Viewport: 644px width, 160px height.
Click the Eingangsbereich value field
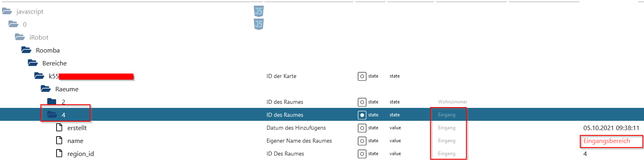click(x=606, y=141)
